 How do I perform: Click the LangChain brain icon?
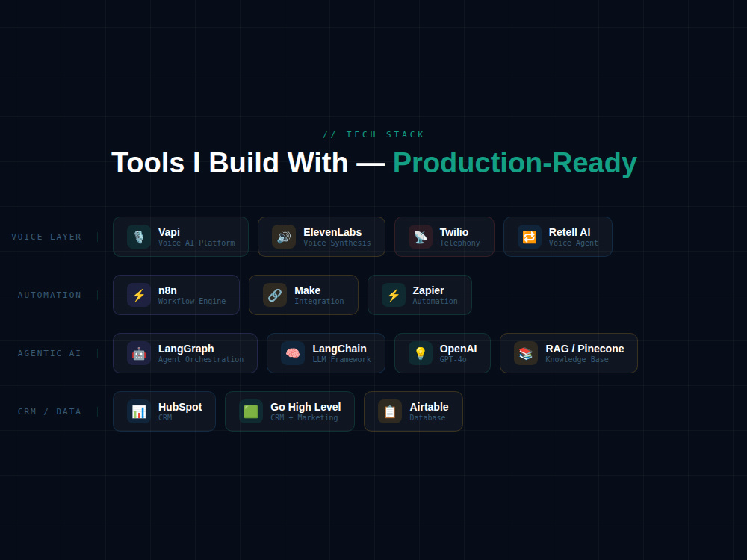[x=293, y=353]
